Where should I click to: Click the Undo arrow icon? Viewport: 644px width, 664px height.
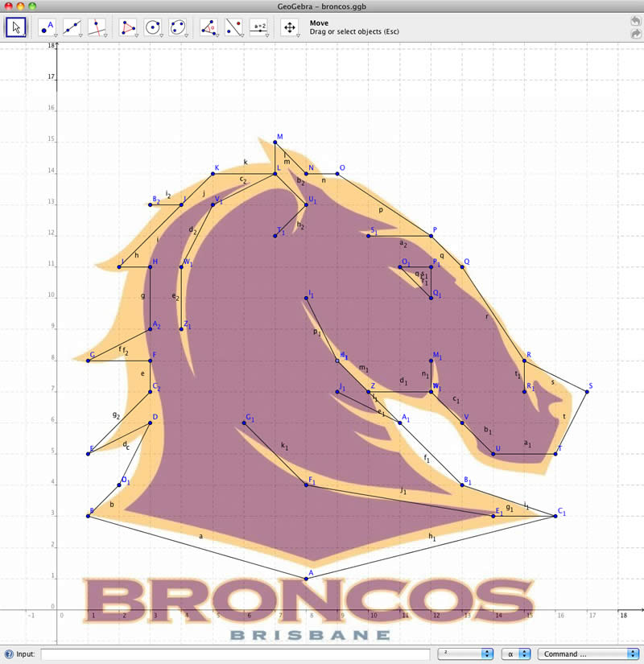tap(635, 21)
